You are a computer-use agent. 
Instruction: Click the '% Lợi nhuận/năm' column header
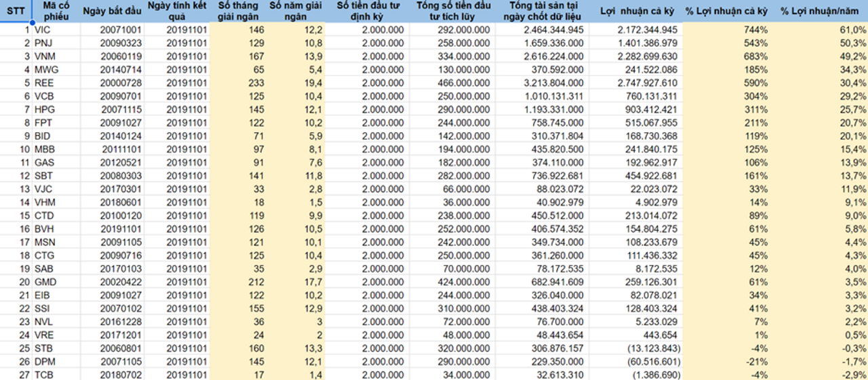(x=823, y=11)
